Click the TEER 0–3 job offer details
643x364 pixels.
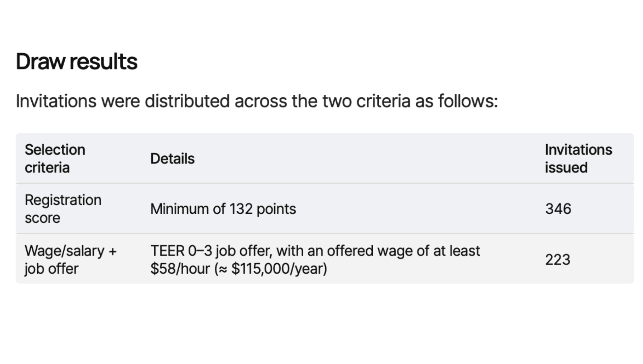pyautogui.click(x=315, y=260)
